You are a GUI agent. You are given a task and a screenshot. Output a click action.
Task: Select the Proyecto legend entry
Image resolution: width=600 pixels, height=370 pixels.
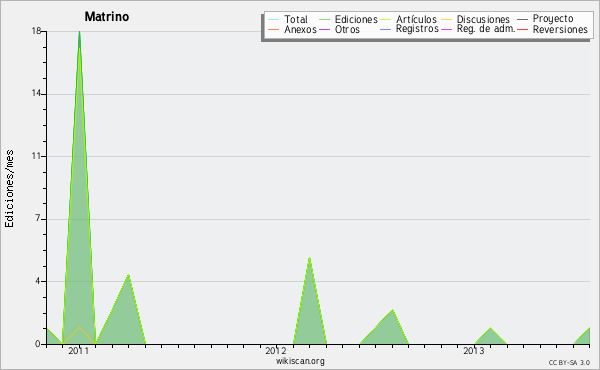[553, 19]
